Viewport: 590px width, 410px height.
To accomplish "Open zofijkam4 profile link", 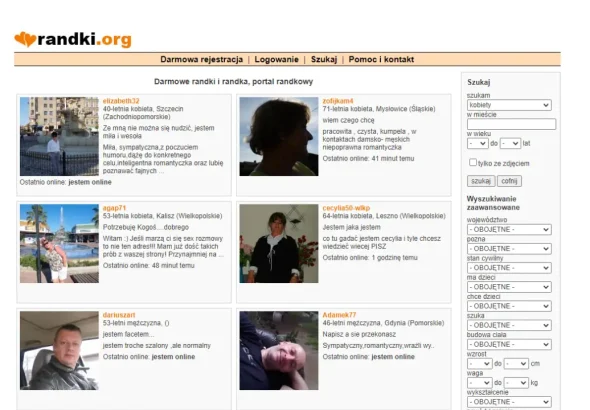I will coord(338,101).
